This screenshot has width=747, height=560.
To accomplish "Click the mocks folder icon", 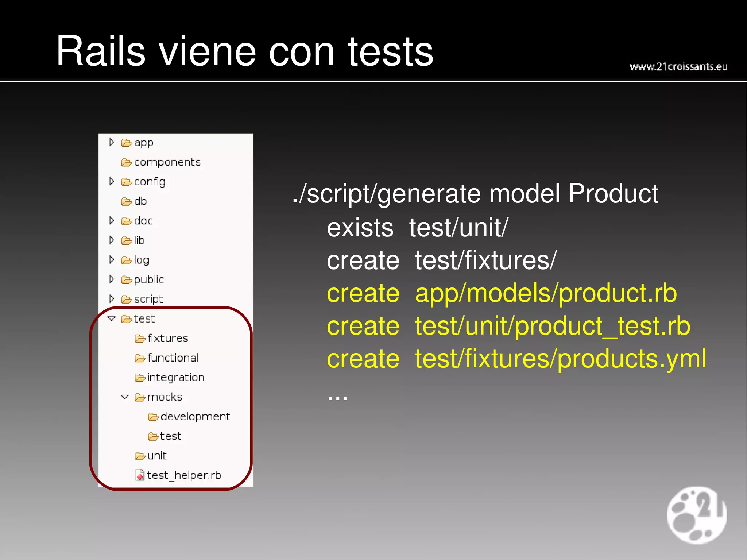I will click(140, 397).
